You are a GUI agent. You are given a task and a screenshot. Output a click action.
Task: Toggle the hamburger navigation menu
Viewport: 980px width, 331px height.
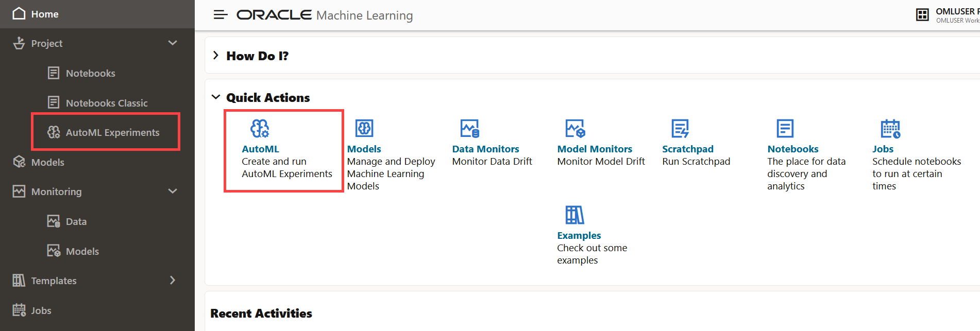221,15
